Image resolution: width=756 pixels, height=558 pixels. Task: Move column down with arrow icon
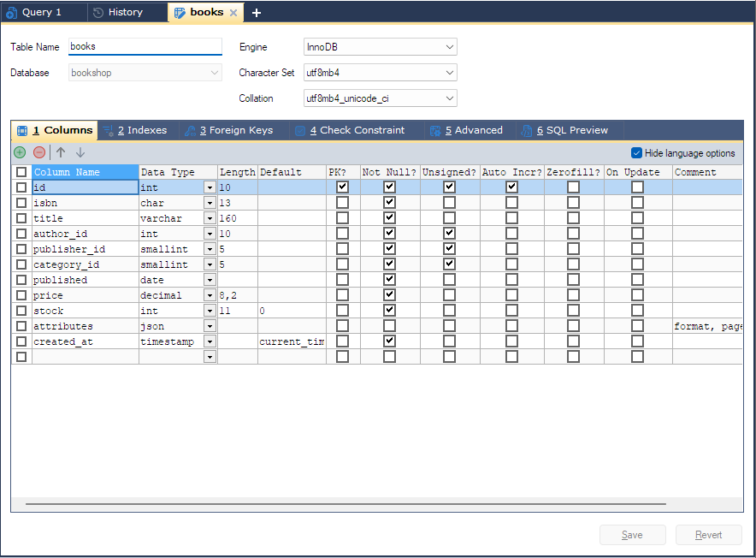tap(80, 152)
